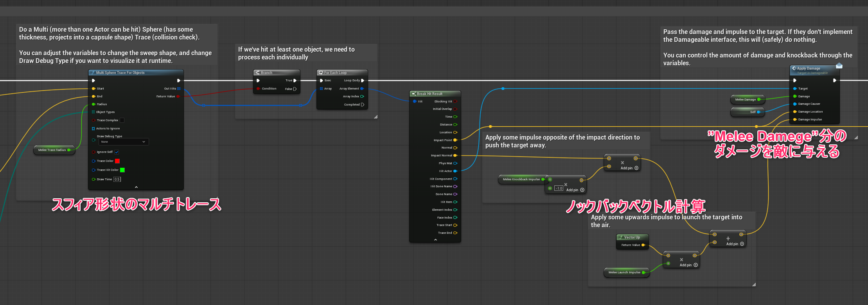Select the Melee Trace Radius variable node
The width and height of the screenshot is (868, 305).
tap(54, 150)
